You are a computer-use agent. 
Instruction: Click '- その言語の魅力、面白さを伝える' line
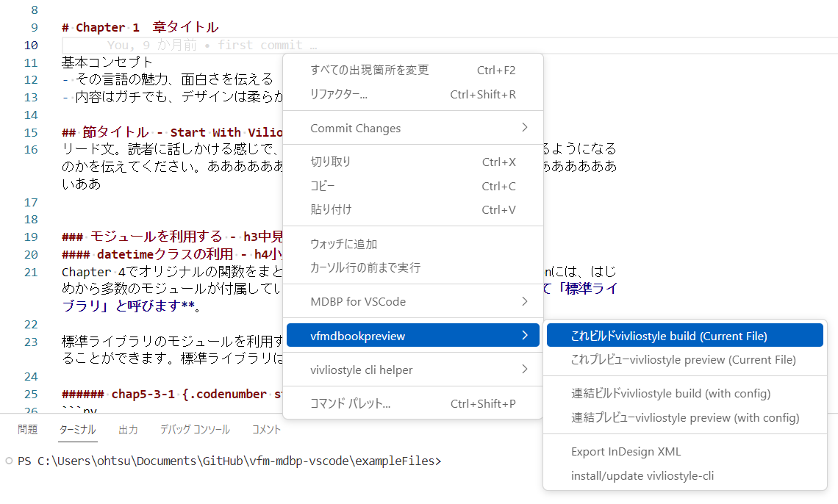coord(168,79)
